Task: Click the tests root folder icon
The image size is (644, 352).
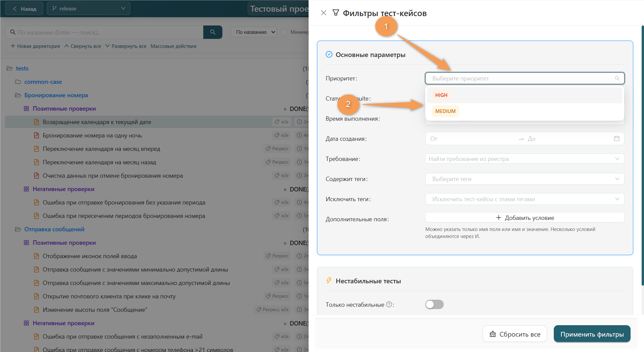Action: coord(9,68)
